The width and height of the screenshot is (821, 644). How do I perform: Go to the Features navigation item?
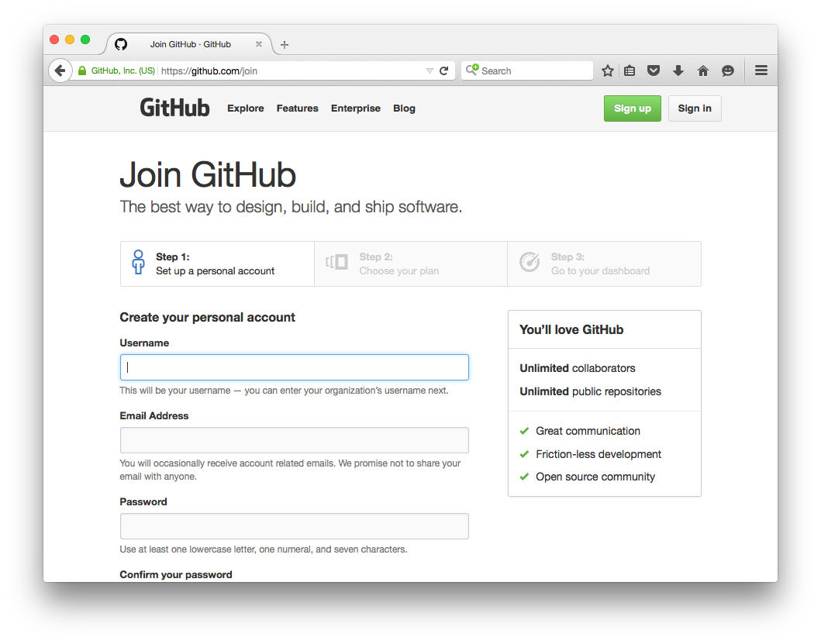coord(298,108)
